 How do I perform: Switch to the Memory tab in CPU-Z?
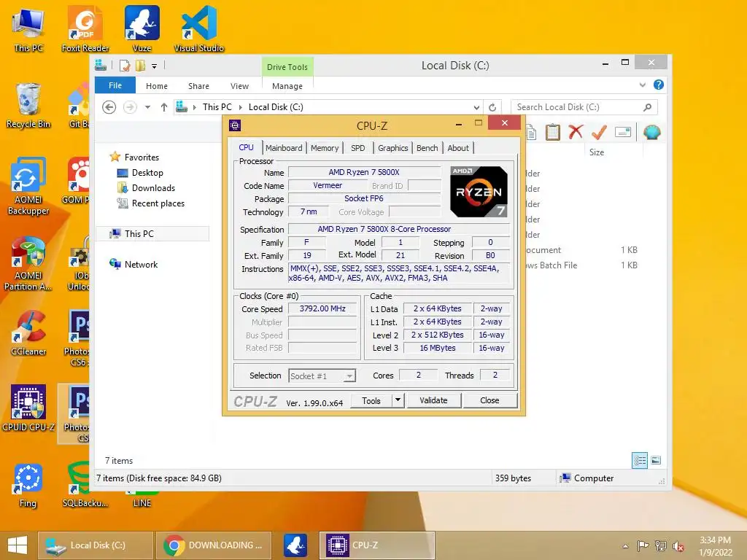[325, 148]
